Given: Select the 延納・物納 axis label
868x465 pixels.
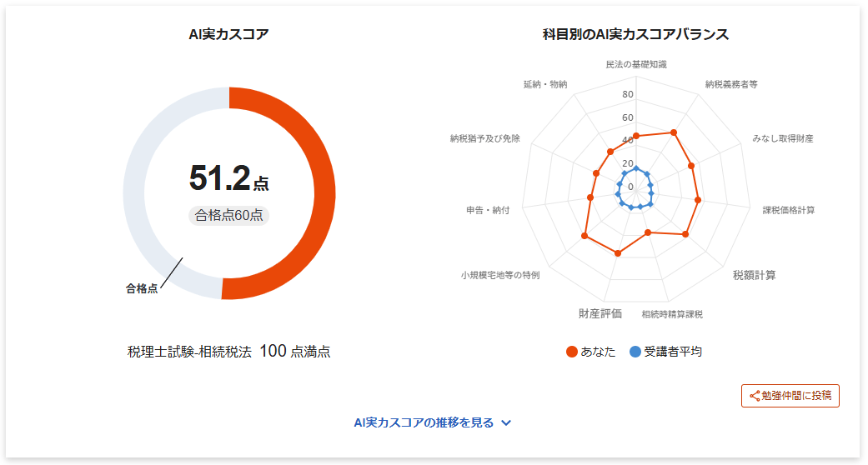Looking at the screenshot, I should [x=545, y=84].
